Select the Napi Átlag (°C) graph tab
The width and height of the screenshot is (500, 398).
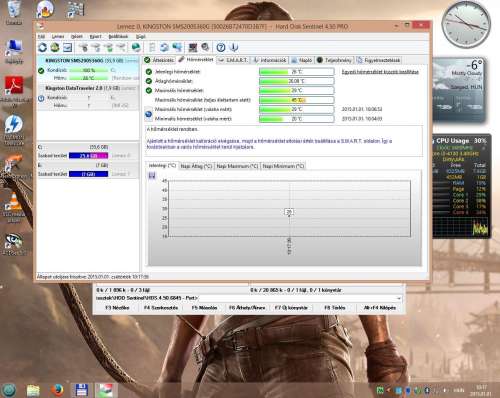[x=196, y=166]
